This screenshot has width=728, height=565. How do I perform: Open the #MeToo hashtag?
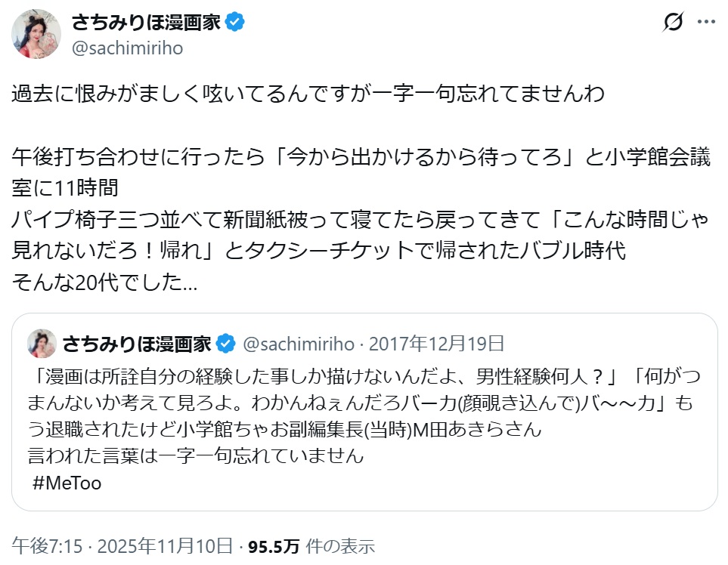pos(67,483)
